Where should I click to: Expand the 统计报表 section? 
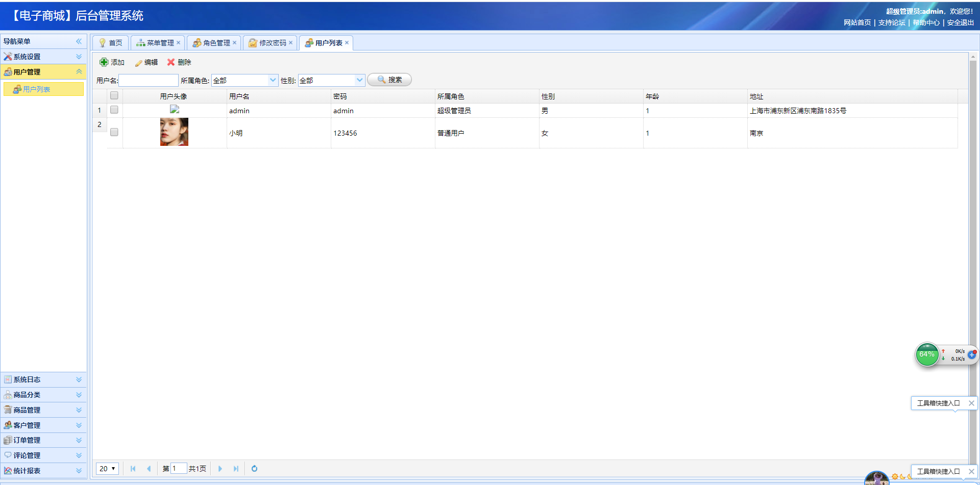[x=79, y=471]
